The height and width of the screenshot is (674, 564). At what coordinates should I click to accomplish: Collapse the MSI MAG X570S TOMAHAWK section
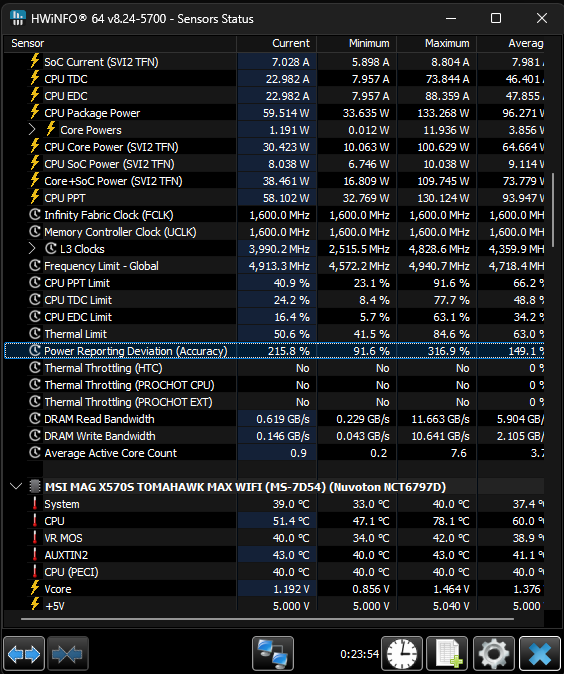[16, 487]
